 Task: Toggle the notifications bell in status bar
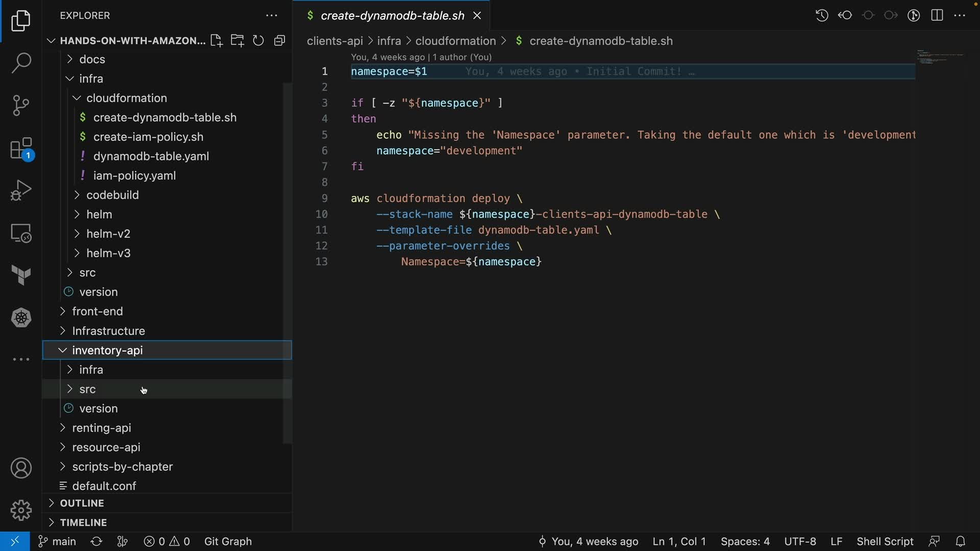point(960,541)
